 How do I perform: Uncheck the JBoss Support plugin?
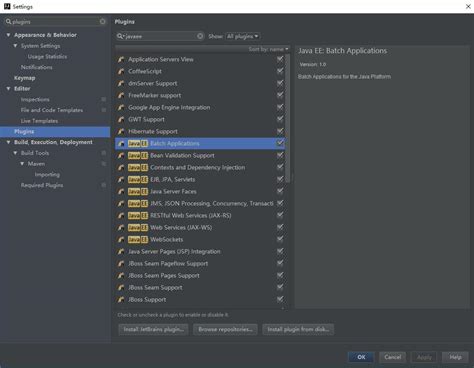click(280, 299)
